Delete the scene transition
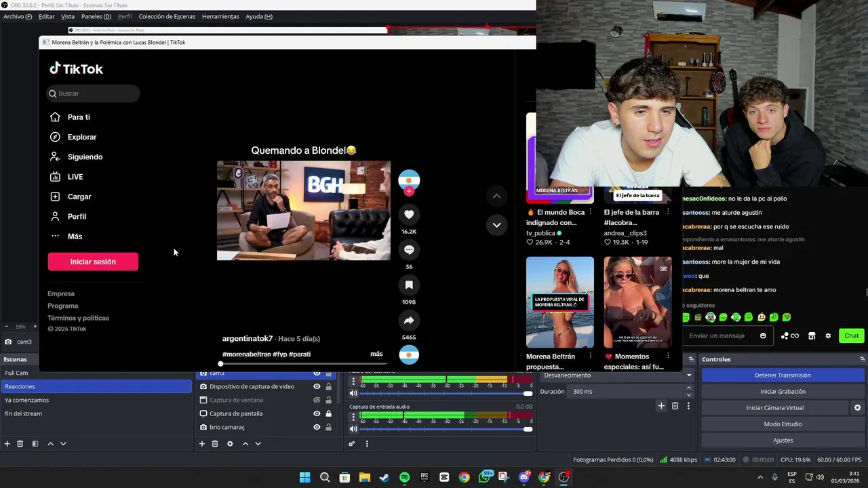 click(675, 406)
